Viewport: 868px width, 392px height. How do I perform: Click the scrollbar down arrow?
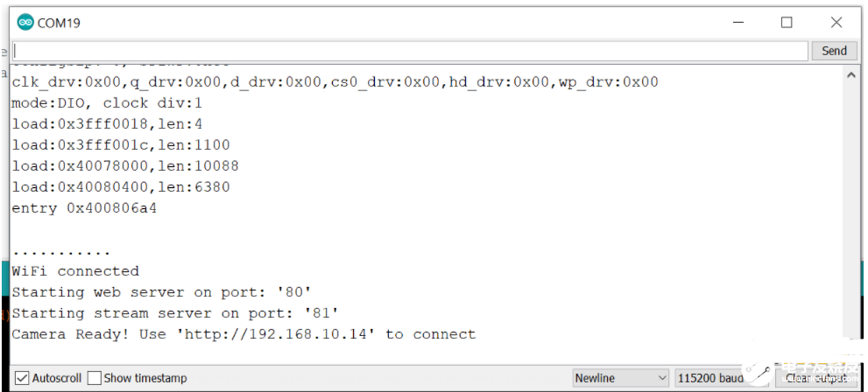click(850, 354)
